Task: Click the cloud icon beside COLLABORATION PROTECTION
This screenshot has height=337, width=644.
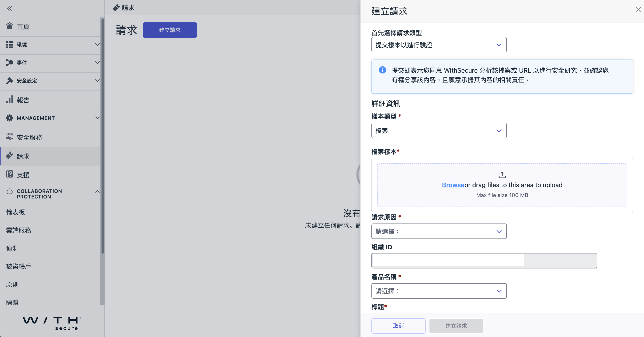Action: point(9,191)
